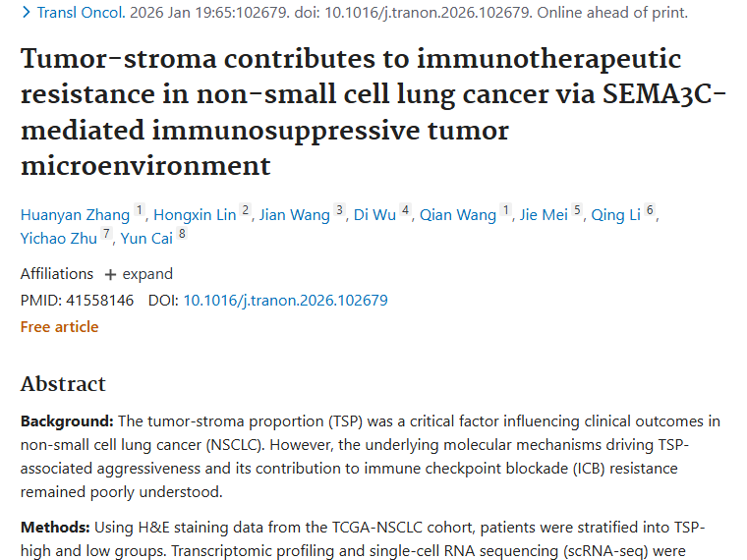Open the Transl Oncol. journal menu
Screen dimensions: 747x560
click(x=83, y=13)
